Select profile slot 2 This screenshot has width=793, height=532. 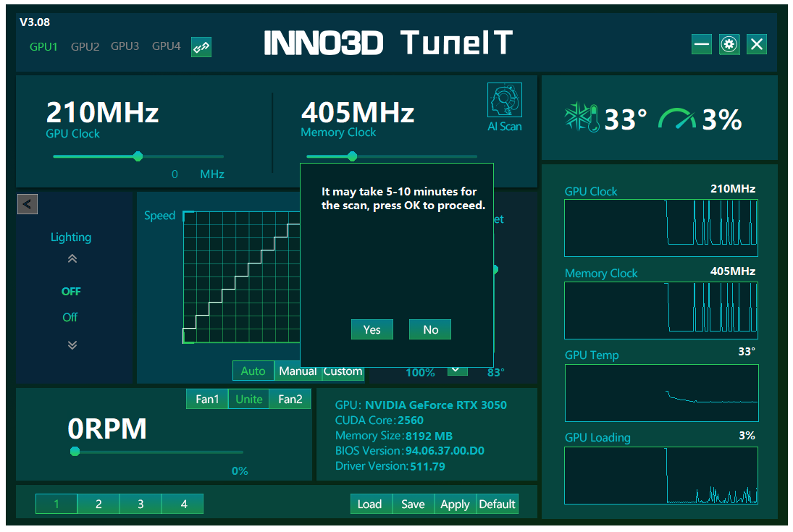98,504
